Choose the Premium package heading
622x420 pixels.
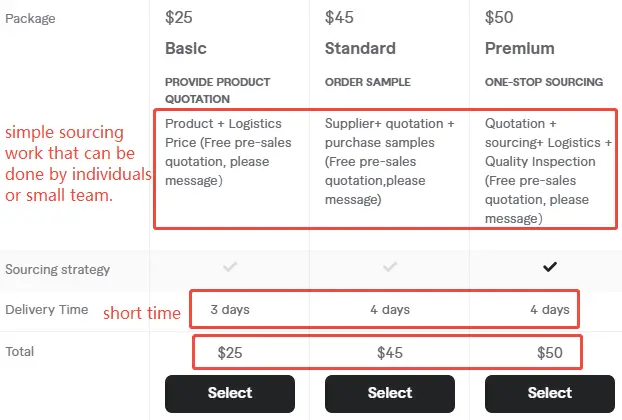coord(521,48)
